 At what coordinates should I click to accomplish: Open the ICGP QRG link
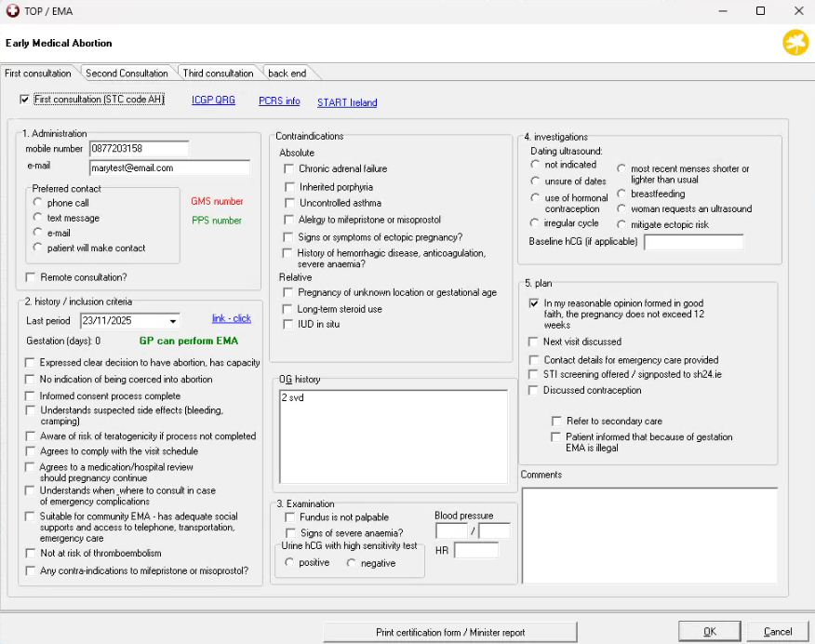pyautogui.click(x=213, y=101)
